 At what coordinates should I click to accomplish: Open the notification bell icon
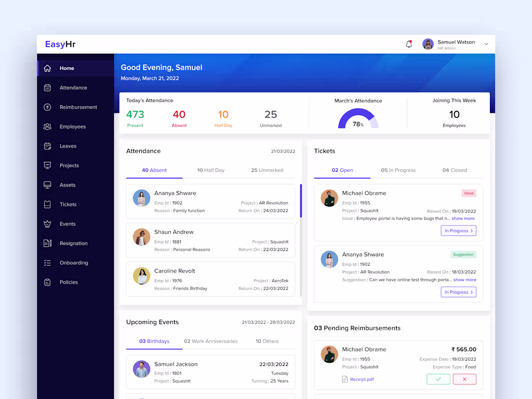[409, 44]
